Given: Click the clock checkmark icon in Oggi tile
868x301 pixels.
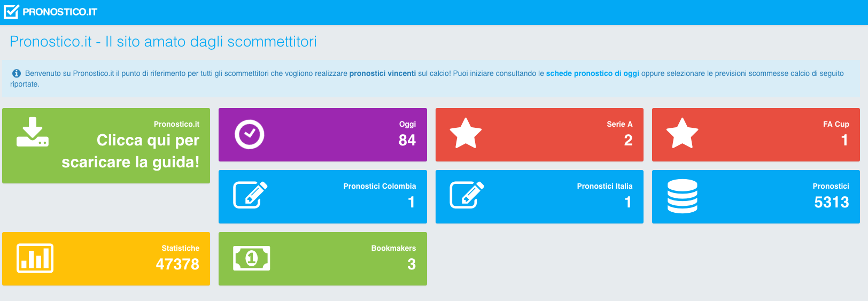Looking at the screenshot, I should pyautogui.click(x=250, y=134).
